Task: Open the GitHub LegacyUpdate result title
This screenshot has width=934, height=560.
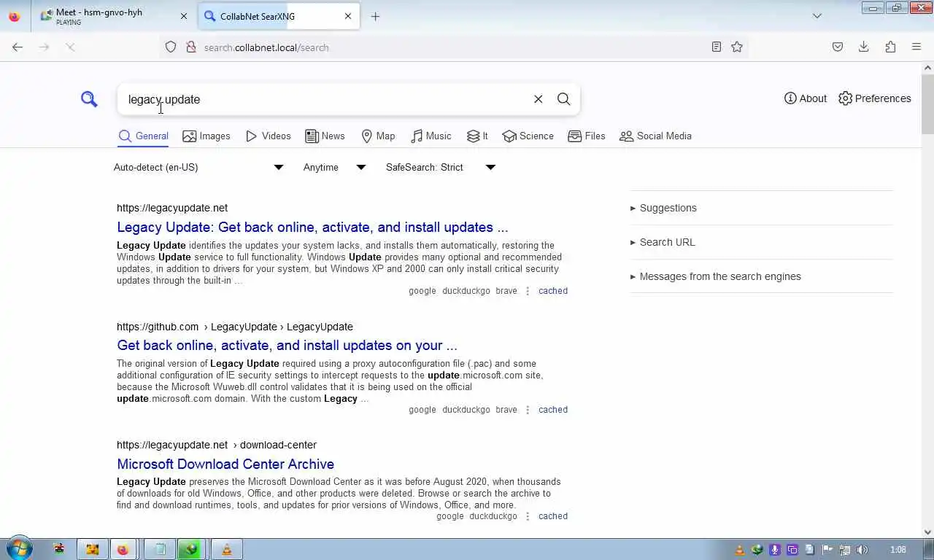Action: point(287,345)
